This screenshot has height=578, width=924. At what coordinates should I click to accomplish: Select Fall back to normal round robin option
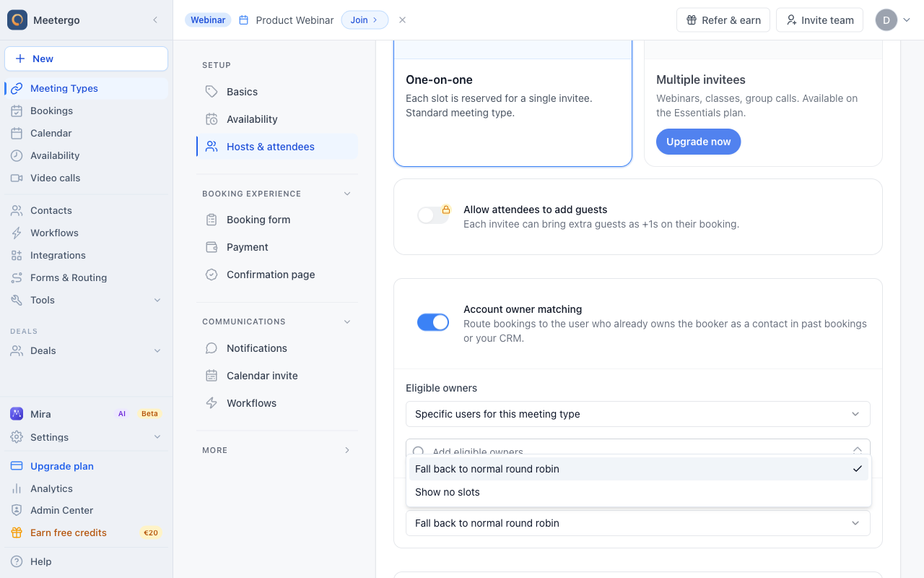click(x=638, y=469)
